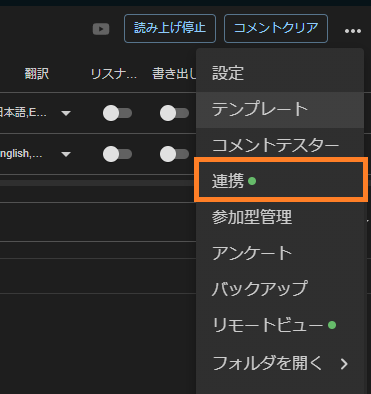Click the リスナ... column header
Image resolution: width=371 pixels, height=394 pixels.
tap(114, 74)
